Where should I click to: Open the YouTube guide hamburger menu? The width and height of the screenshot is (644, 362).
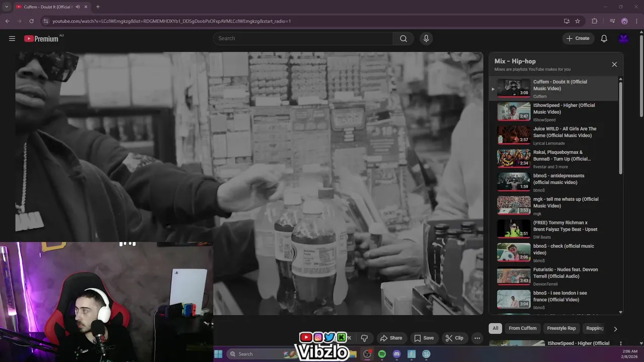click(12, 38)
